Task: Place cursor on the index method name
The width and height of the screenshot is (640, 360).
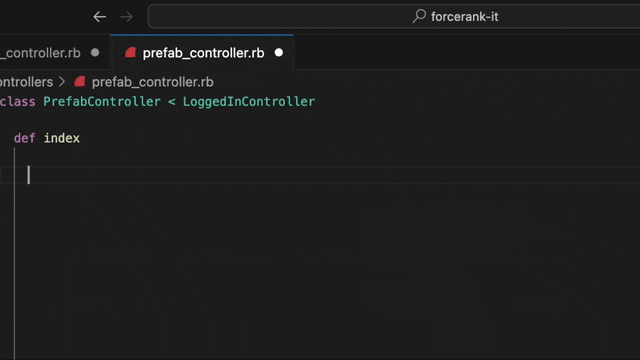Action: pos(62,138)
